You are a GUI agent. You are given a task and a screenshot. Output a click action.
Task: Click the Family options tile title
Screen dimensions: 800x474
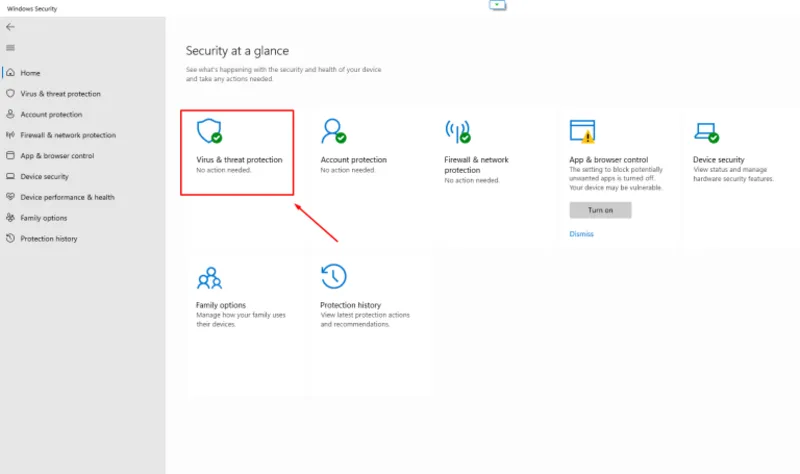tap(221, 305)
